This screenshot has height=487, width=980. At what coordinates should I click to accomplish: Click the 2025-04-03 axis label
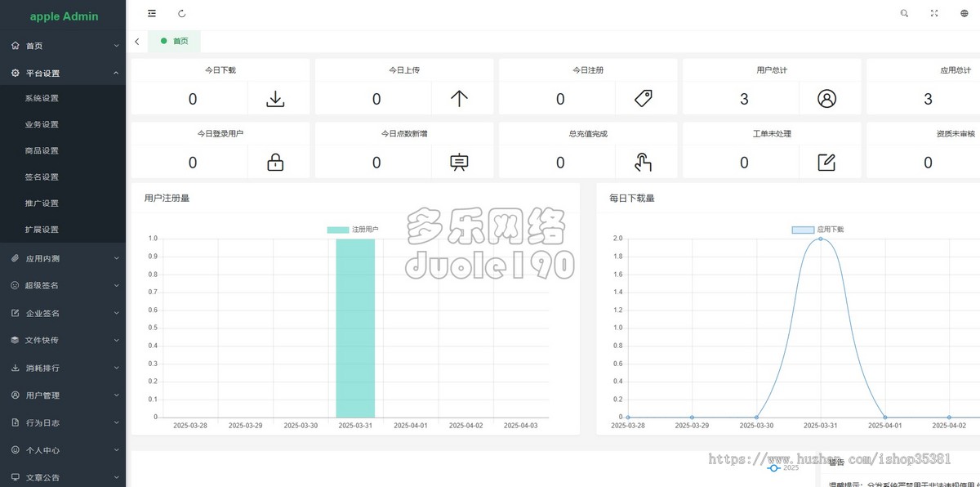tap(521, 425)
